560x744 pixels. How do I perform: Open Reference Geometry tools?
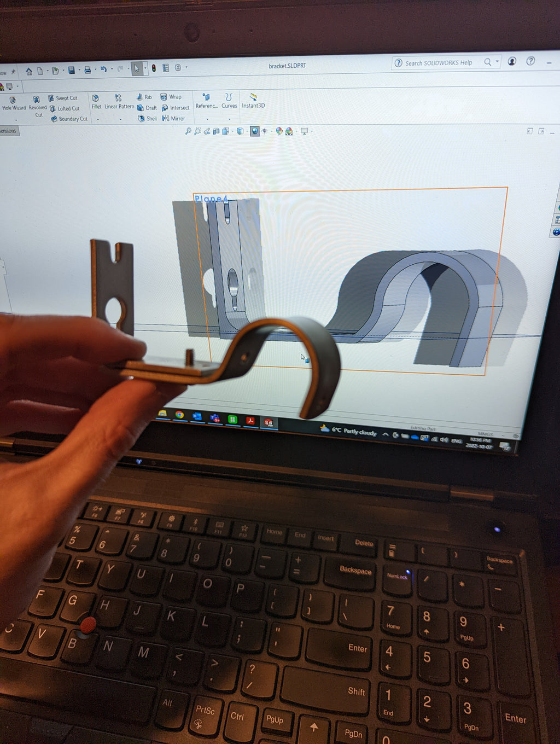pos(207,101)
